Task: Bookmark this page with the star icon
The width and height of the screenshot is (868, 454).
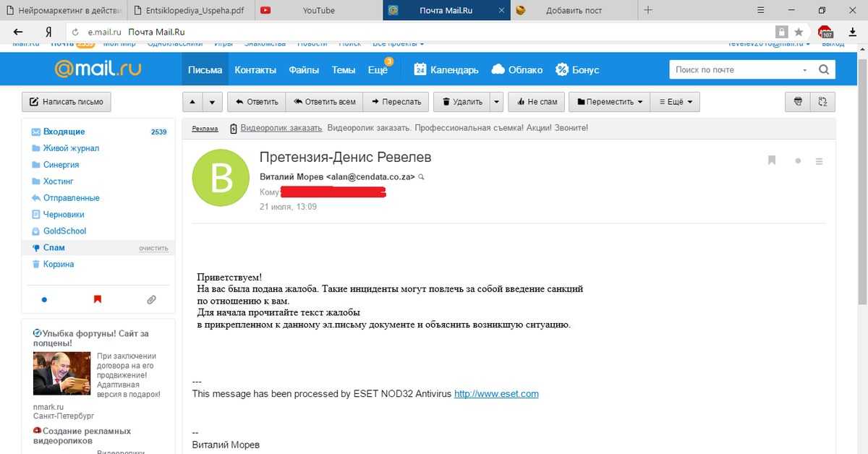Action: [799, 32]
